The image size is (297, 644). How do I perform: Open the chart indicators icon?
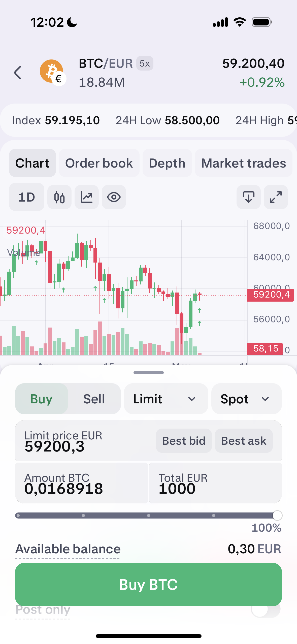[x=87, y=197]
